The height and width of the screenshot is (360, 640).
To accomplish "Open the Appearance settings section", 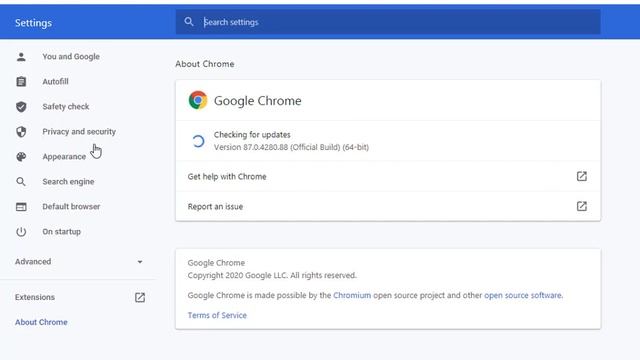I will (64, 157).
